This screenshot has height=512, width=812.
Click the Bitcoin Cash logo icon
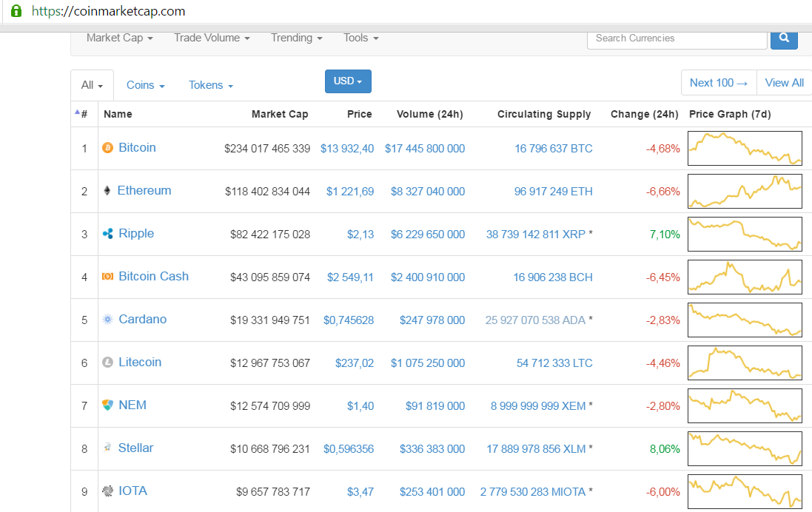tap(107, 277)
